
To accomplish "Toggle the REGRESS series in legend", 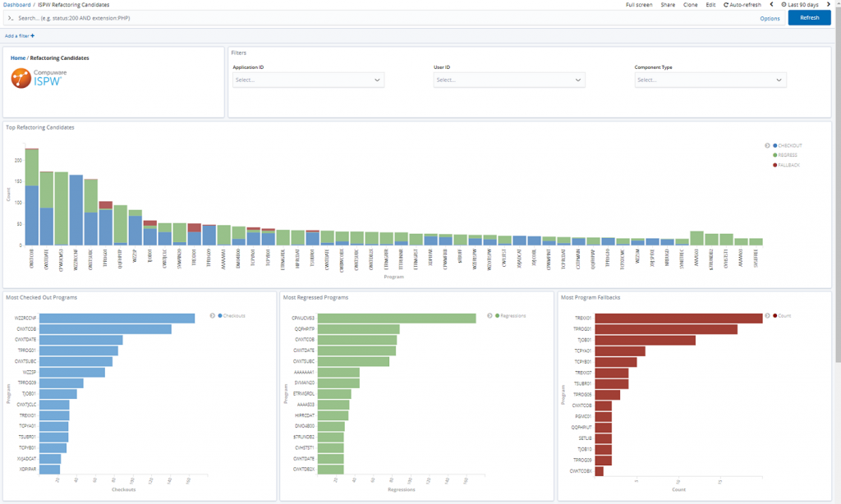I will coord(784,155).
